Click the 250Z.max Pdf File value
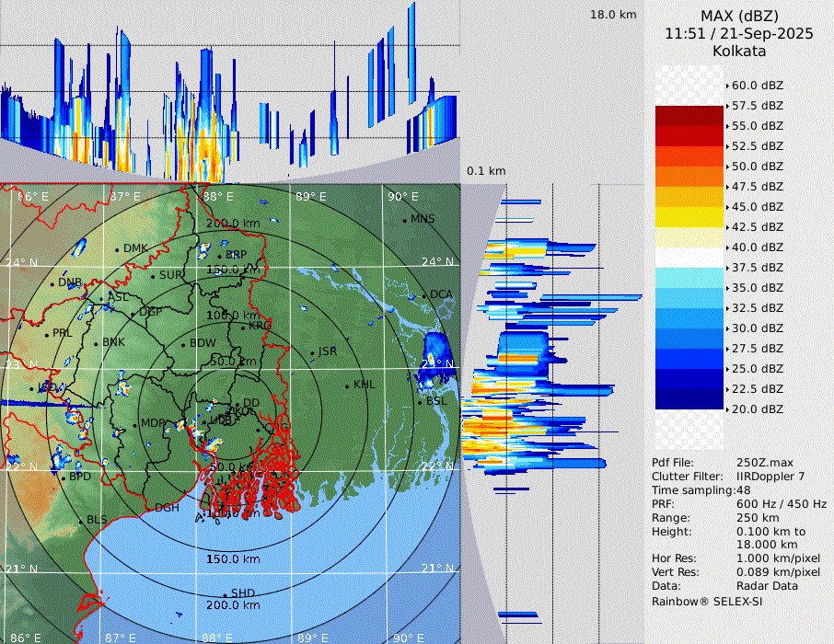 coord(761,463)
